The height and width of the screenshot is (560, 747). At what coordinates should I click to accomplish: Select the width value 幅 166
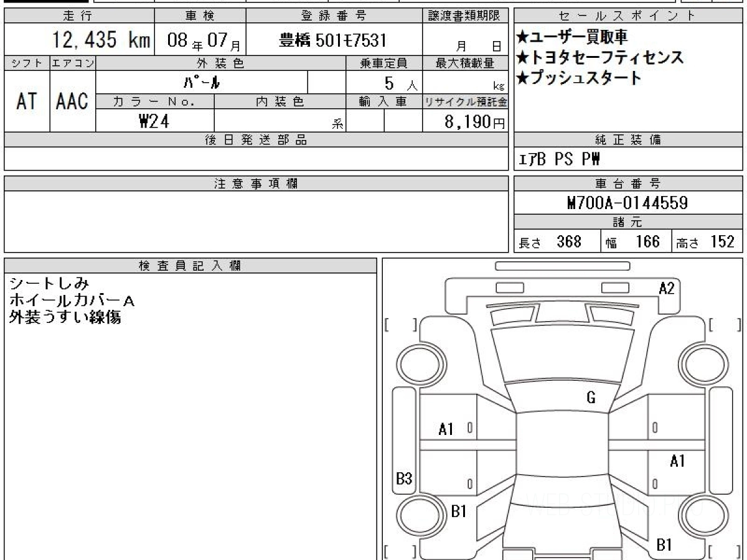tap(632, 241)
